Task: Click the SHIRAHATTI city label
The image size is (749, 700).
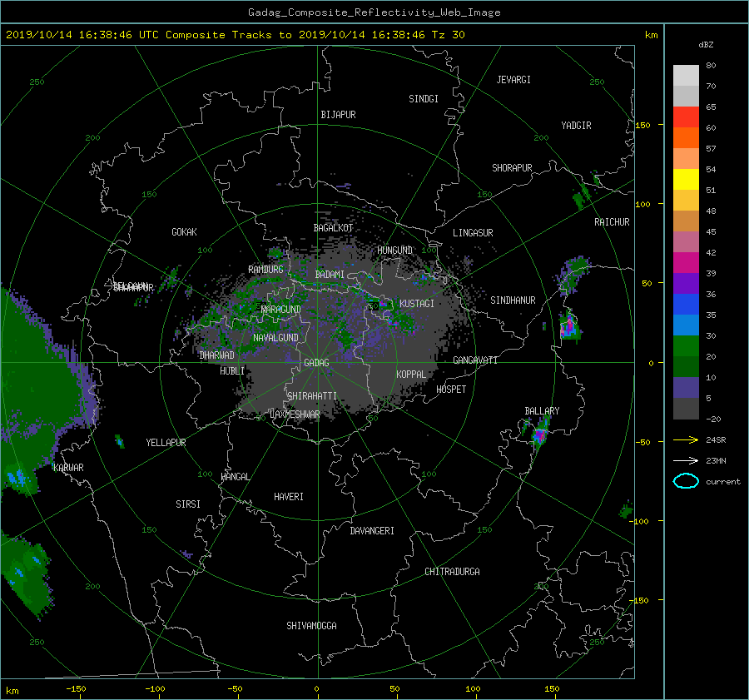Action: click(x=312, y=396)
